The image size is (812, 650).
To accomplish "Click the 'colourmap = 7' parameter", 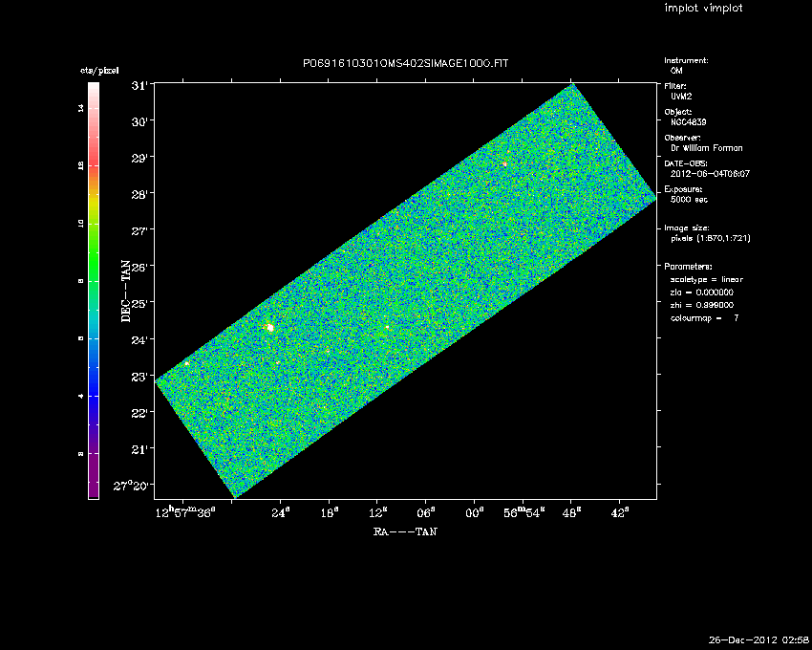I will 704,317.
